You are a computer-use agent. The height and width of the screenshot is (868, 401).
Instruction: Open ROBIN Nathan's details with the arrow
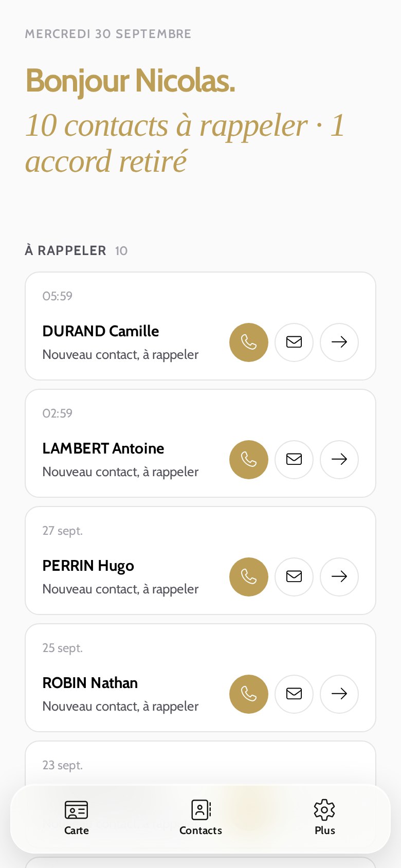pyautogui.click(x=339, y=694)
